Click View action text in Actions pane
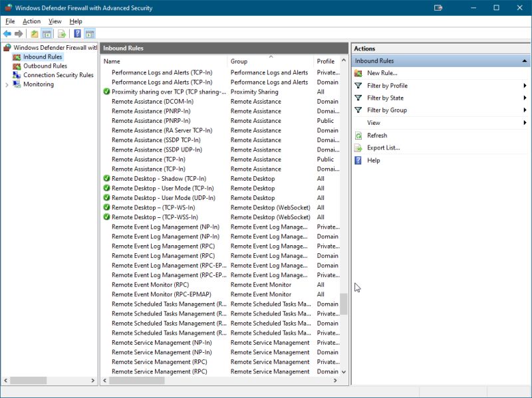The height and width of the screenshot is (398, 532). pos(374,123)
